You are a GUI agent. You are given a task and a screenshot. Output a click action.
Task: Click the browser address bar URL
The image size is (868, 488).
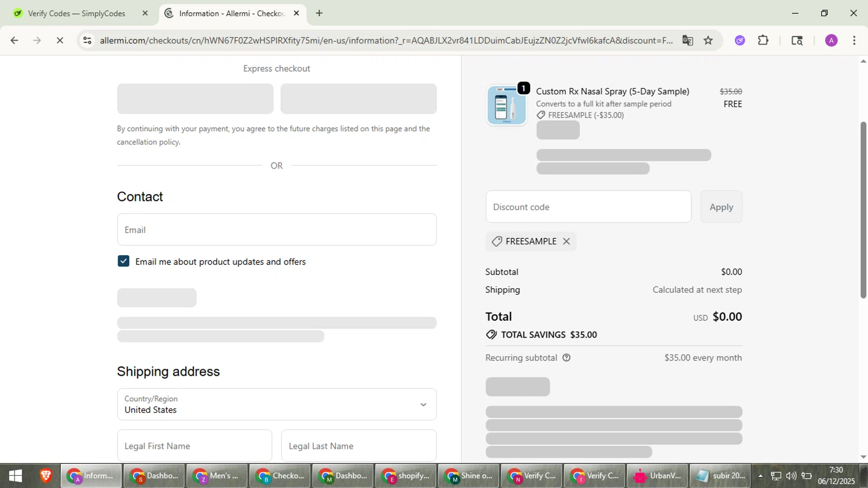click(386, 41)
